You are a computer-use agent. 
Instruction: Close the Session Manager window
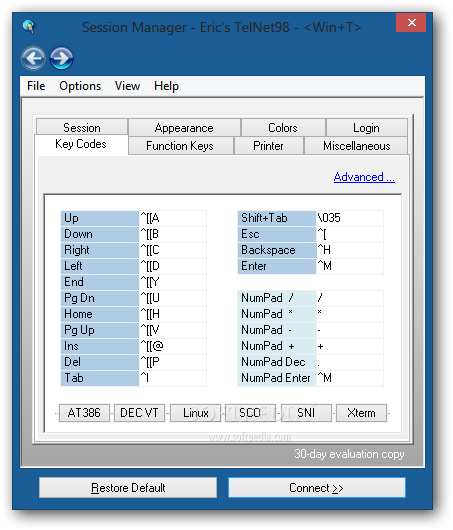pyautogui.click(x=411, y=23)
